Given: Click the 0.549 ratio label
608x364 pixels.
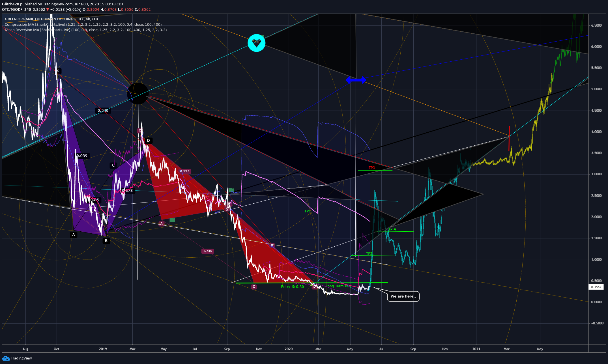Looking at the screenshot, I should 103,111.
